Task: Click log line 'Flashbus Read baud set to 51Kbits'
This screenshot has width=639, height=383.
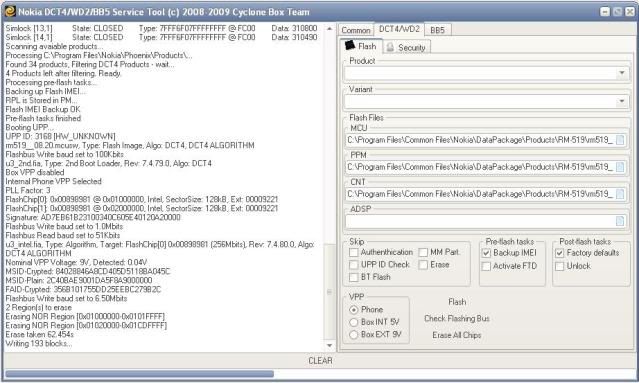Action: [x=63, y=236]
